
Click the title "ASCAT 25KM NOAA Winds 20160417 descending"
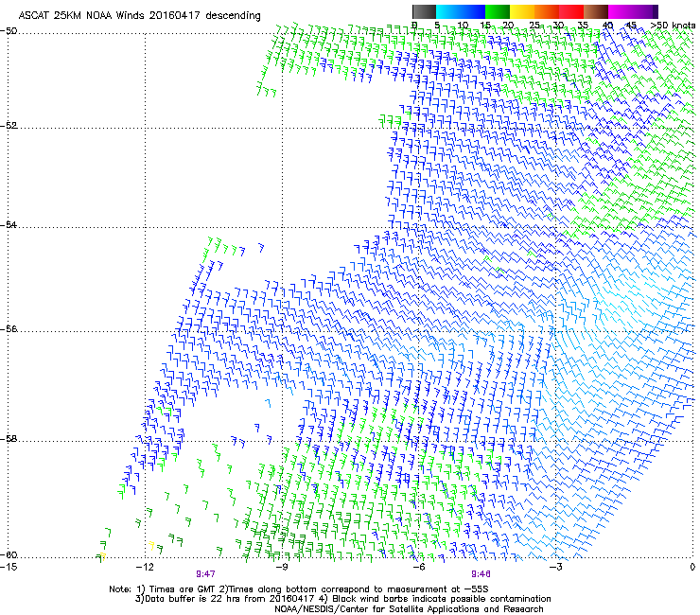(139, 15)
